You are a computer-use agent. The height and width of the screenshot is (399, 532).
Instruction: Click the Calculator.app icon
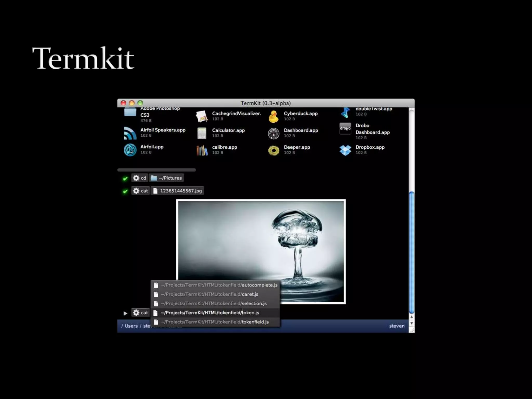click(202, 133)
